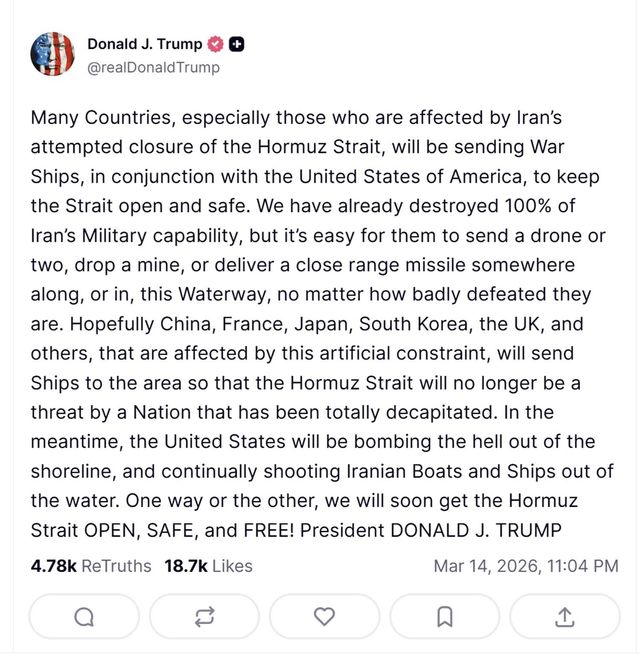Click the share upload arrow icon
Image resolution: width=640 pixels, height=656 pixels.
click(565, 616)
